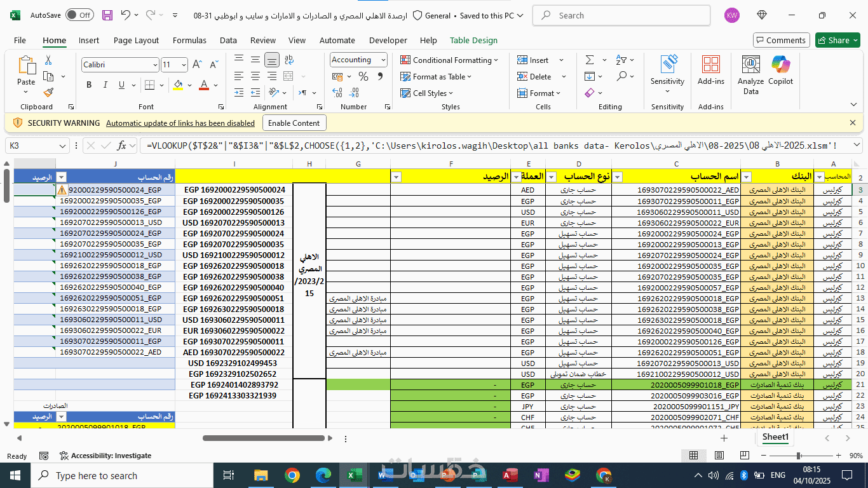The width and height of the screenshot is (868, 488).
Task: Open Google Chrome from the taskbar
Action: pos(292,475)
